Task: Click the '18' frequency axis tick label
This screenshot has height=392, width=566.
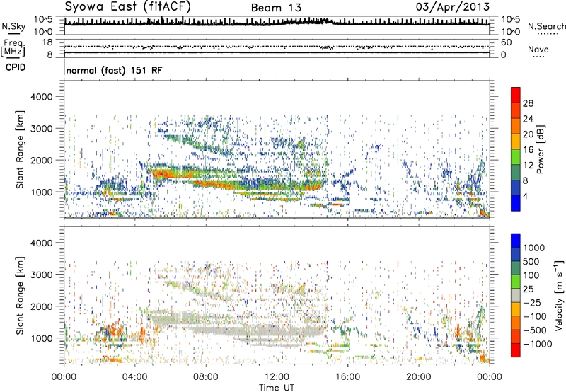Action: (x=47, y=42)
